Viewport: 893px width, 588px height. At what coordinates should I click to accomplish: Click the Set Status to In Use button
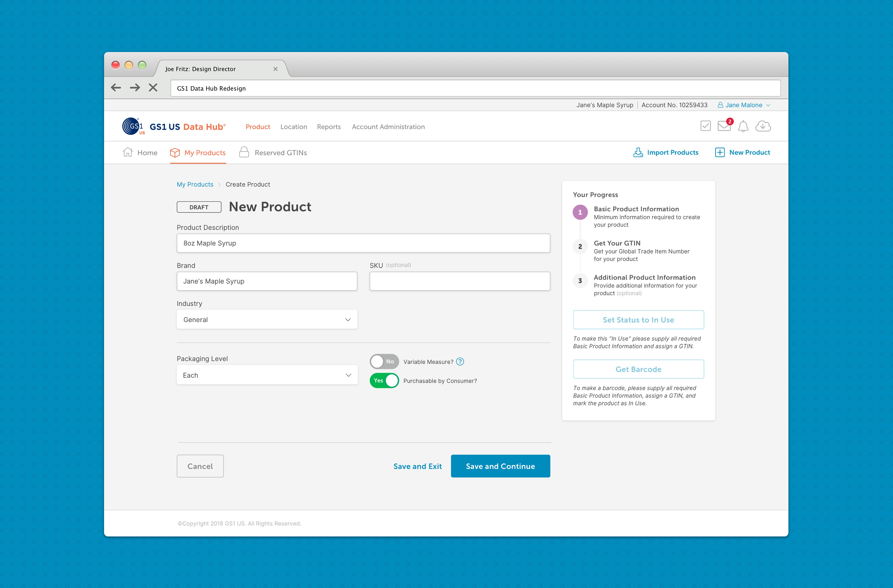click(638, 320)
